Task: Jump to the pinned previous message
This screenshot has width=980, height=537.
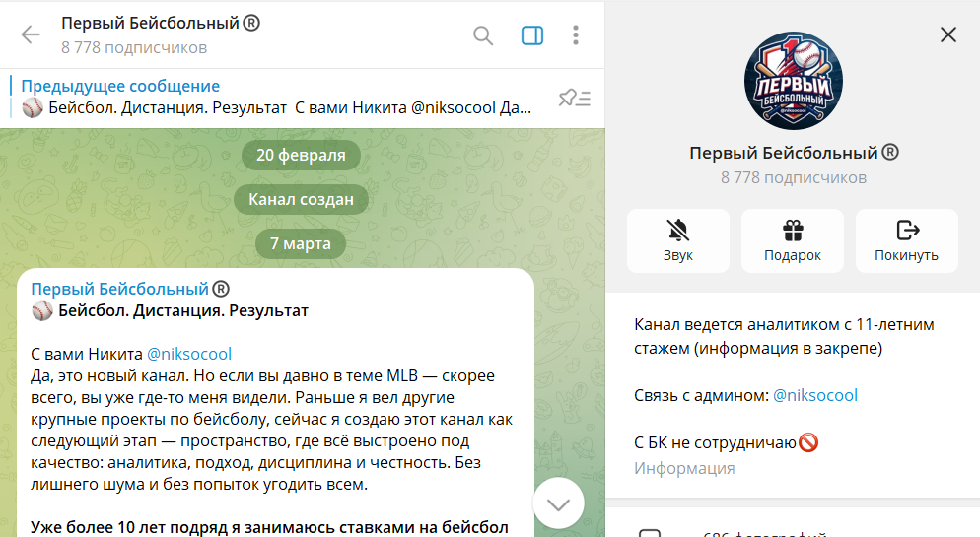Action: [276, 98]
